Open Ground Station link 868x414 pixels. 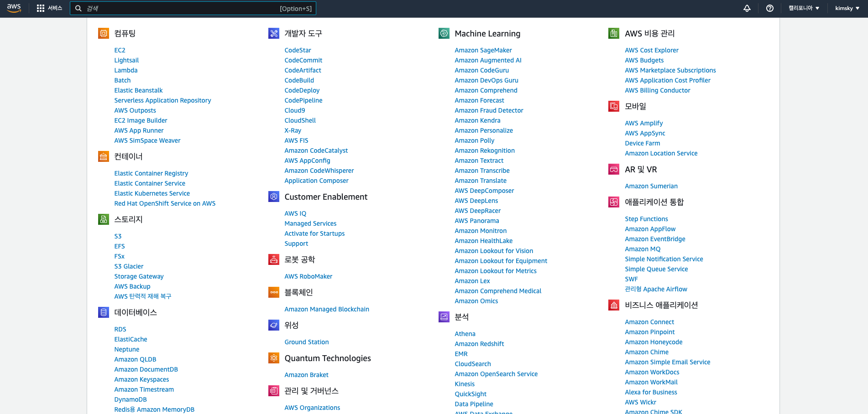pos(307,342)
